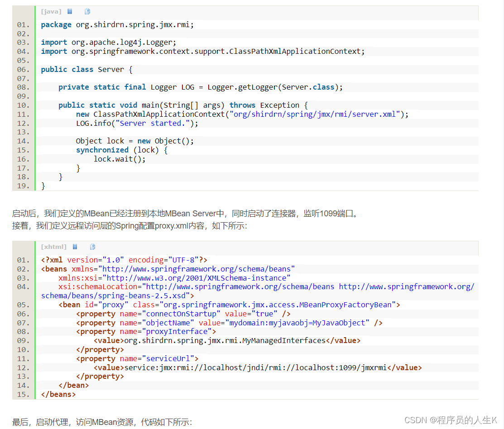Viewport: 504px width, 429px height.
Task: Click line number 01 in the java code block
Action: click(x=24, y=24)
